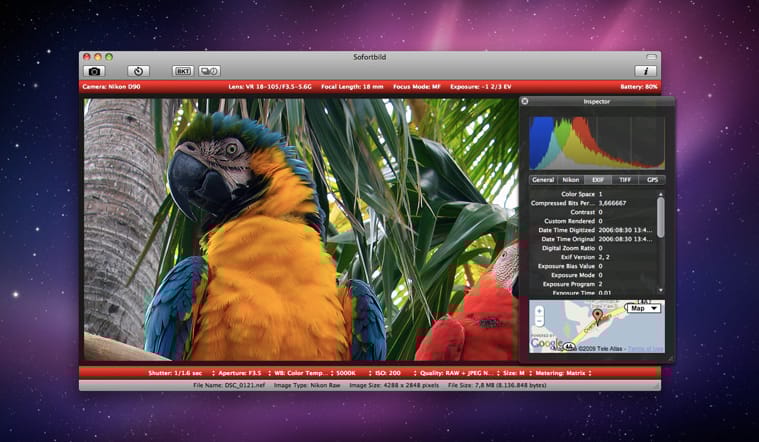Select the EXIF tab
This screenshot has width=759, height=442.
tap(598, 180)
